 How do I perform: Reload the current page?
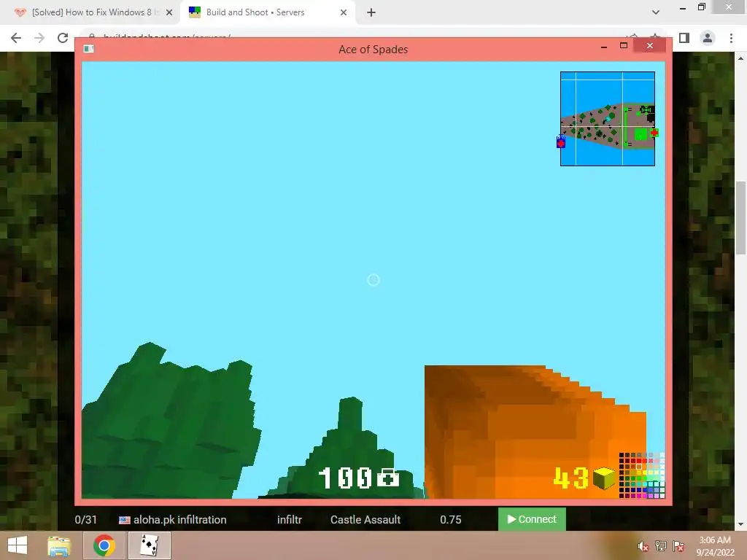click(63, 38)
